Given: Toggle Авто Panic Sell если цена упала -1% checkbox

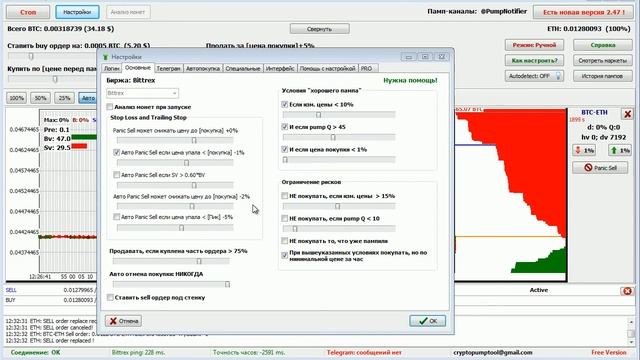Looking at the screenshot, I should click(117, 153).
